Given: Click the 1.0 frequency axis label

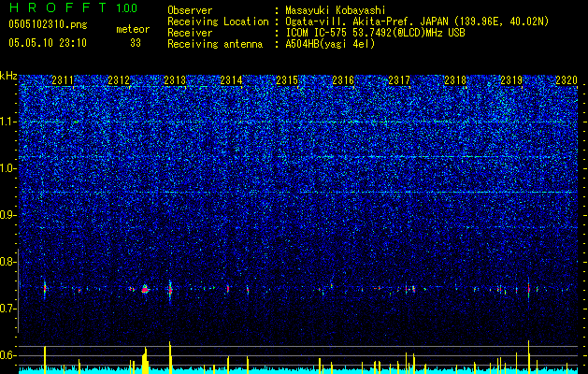Looking at the screenshot, I should [7, 168].
